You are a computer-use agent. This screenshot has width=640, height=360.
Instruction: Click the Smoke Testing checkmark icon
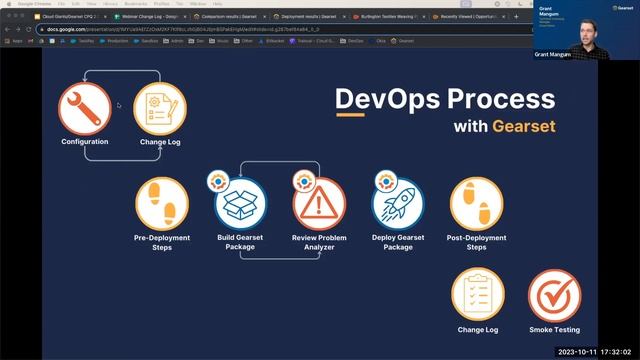555,296
